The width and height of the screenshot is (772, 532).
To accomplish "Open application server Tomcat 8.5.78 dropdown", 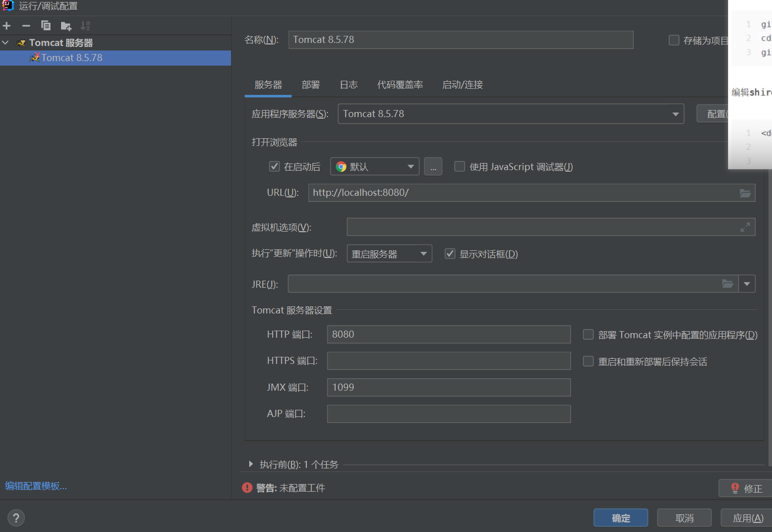I will (511, 114).
